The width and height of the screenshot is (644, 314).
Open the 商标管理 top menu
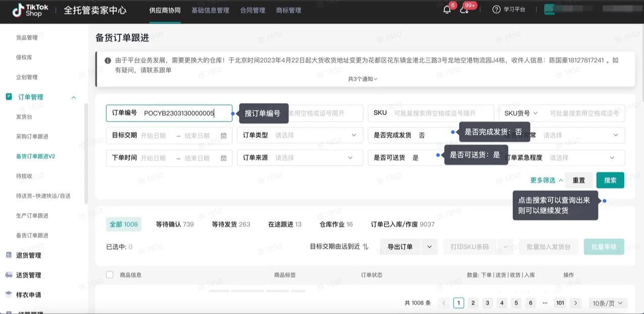click(x=288, y=10)
